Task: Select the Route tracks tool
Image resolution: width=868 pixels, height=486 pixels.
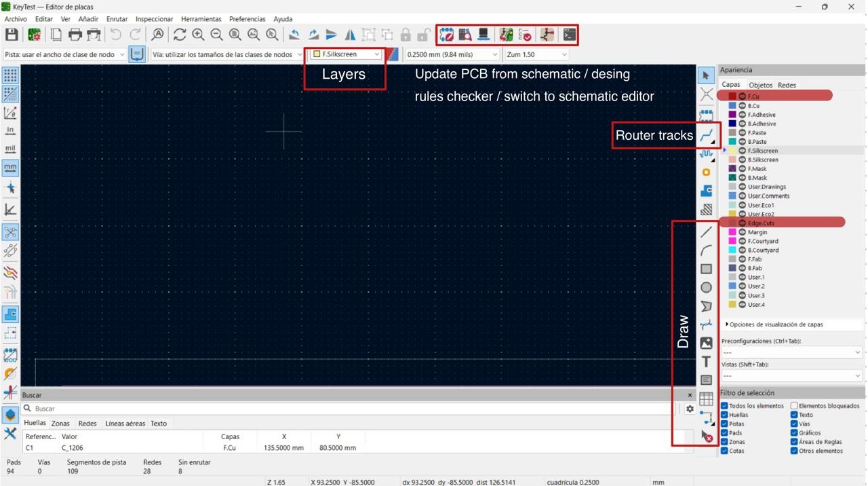Action: 706,136
